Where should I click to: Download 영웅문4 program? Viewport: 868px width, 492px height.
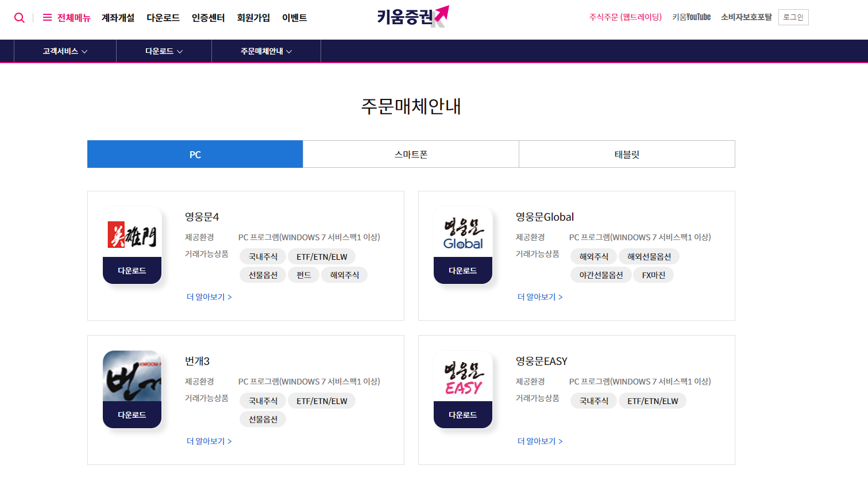(x=132, y=271)
